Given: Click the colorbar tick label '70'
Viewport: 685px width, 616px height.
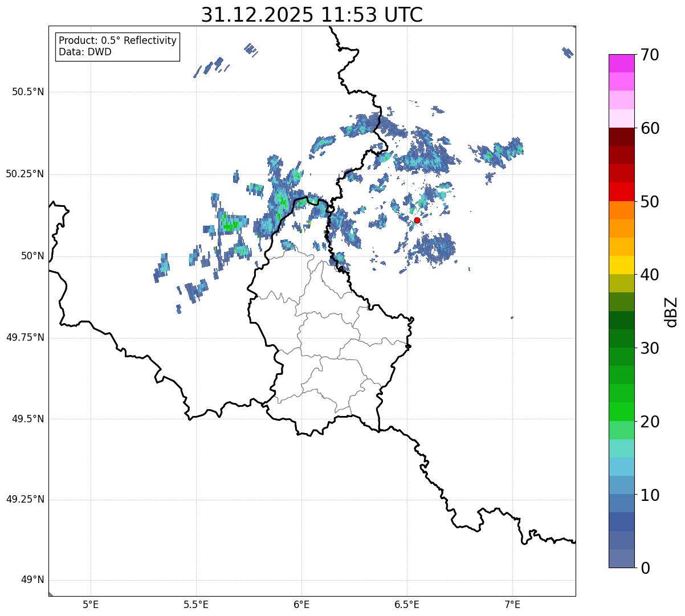Looking at the screenshot, I should click(650, 55).
